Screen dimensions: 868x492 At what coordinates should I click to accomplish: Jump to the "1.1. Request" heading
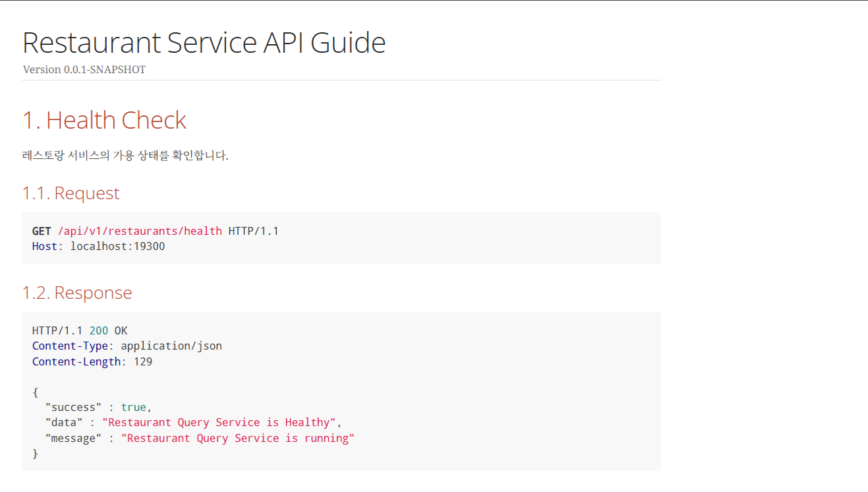(x=71, y=193)
